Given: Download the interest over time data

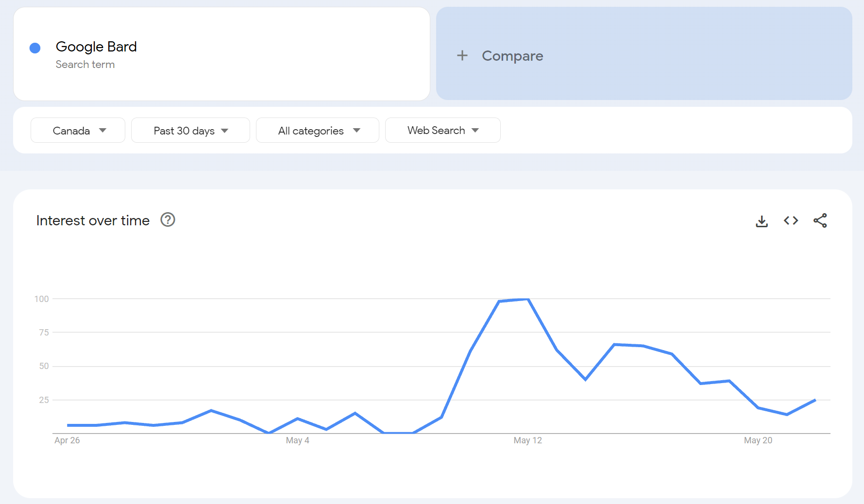Looking at the screenshot, I should pyautogui.click(x=762, y=221).
